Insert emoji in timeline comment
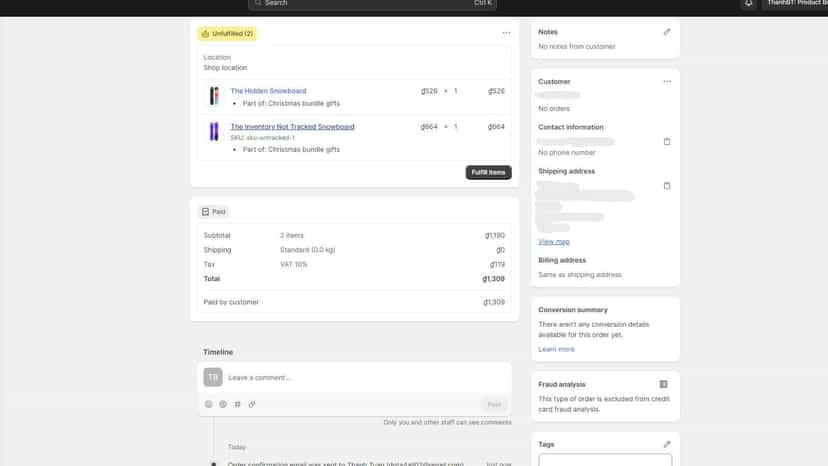This screenshot has width=828, height=466. point(209,404)
